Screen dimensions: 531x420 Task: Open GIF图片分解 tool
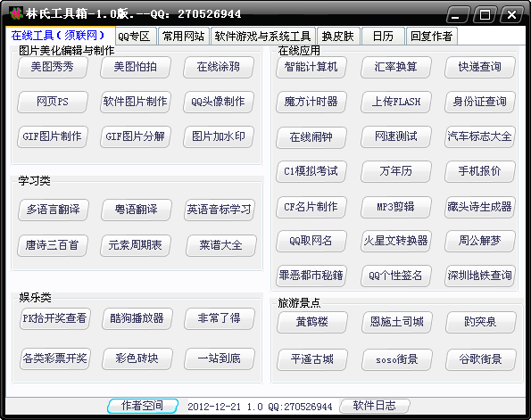(x=136, y=136)
